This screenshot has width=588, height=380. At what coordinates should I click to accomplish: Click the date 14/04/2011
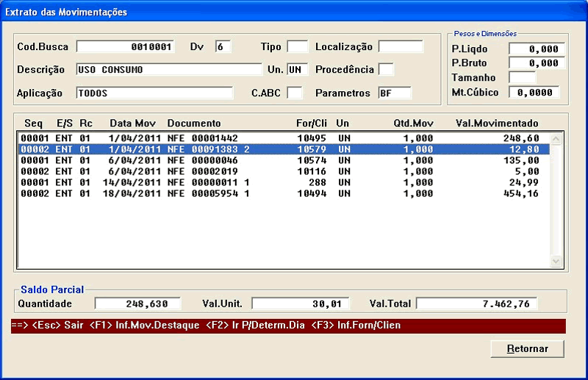coord(132,183)
